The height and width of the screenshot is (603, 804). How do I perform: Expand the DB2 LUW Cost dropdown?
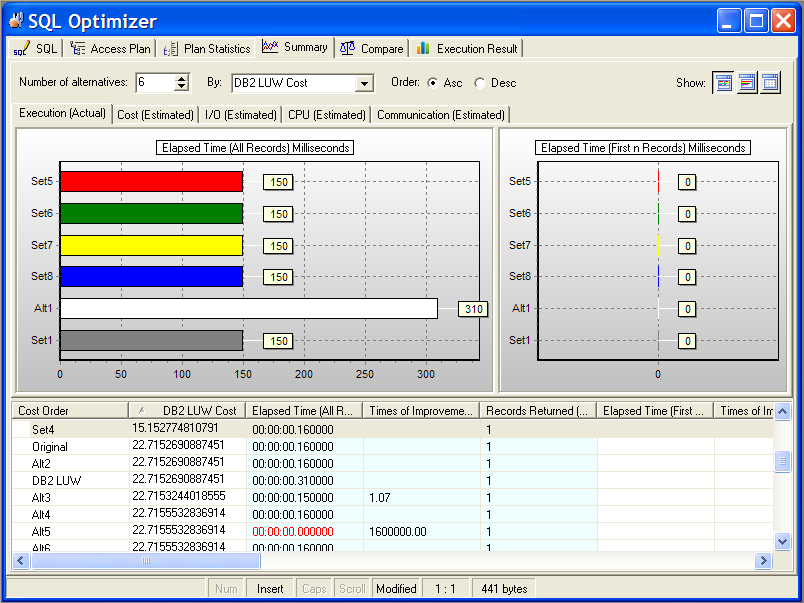pyautogui.click(x=364, y=84)
